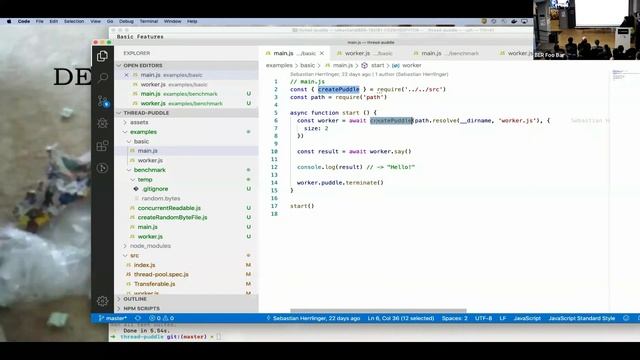Close the main.js basic editor tab
640x360 pixels.
(322, 53)
